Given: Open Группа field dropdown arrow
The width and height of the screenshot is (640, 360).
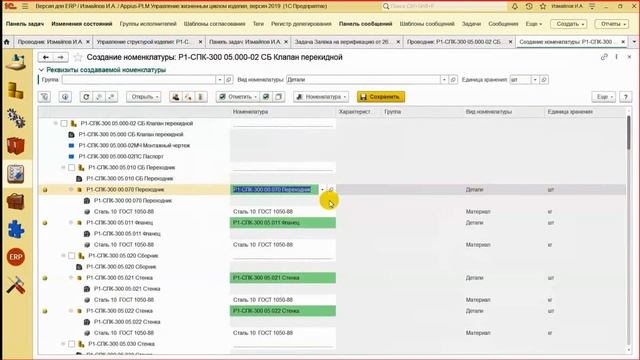Looking at the screenshot, I should pos(220,80).
